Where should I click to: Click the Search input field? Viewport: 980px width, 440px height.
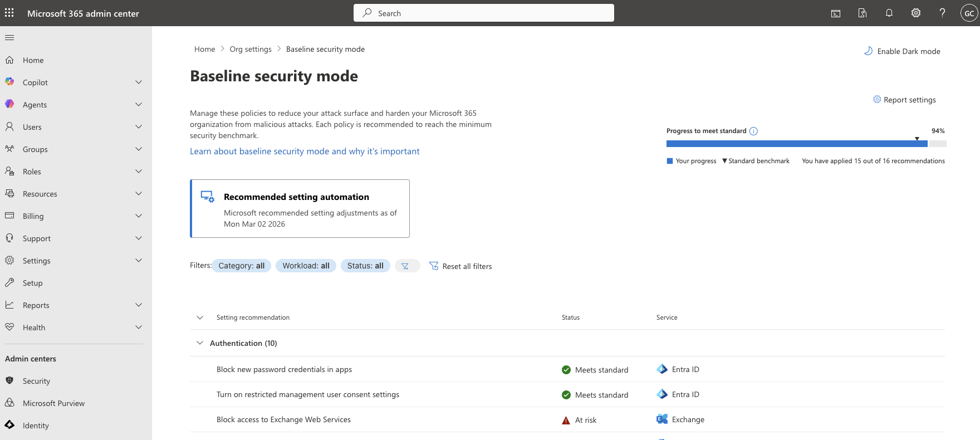484,13
